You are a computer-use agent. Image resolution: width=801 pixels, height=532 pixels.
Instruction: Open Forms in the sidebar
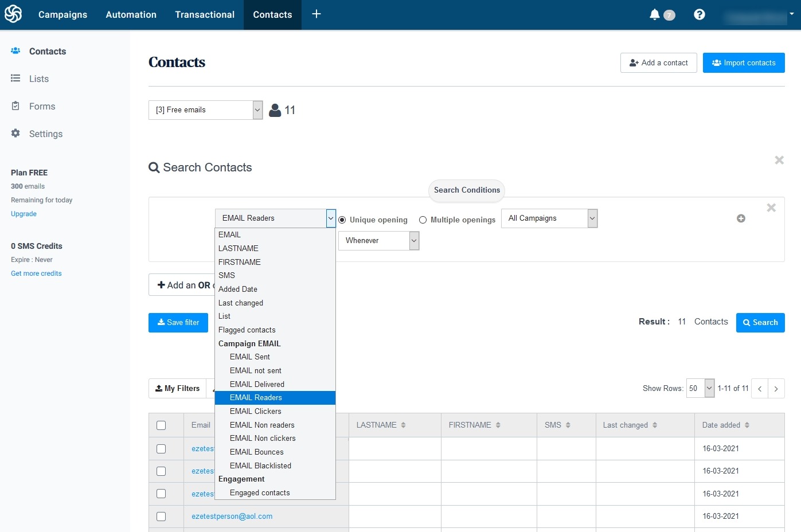click(x=42, y=107)
